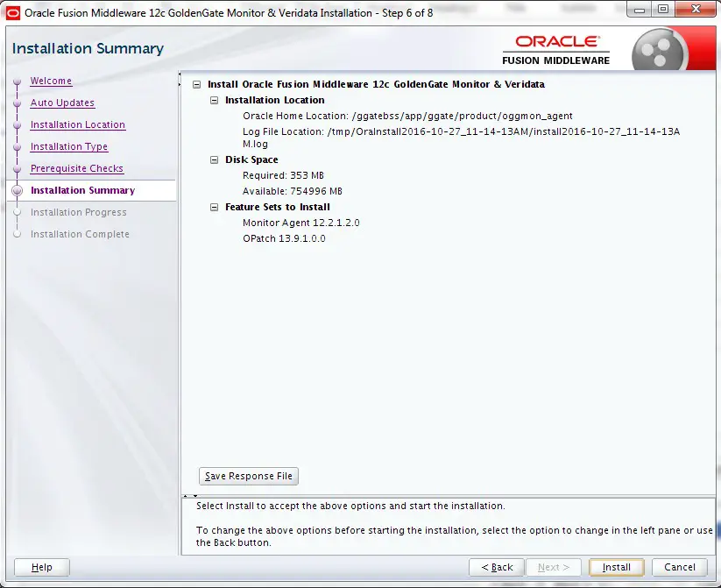Screen dimensions: 721x588
Task: Jump to Installation Type step
Action: click(69, 146)
